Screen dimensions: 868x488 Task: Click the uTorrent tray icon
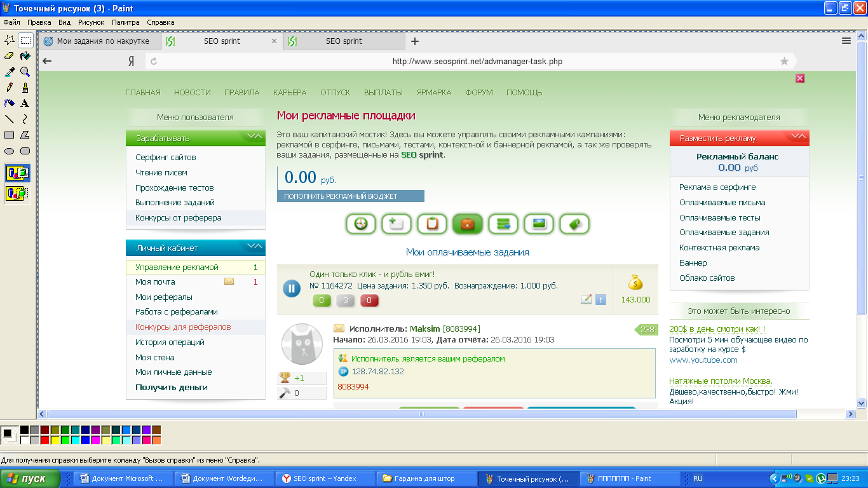tap(820, 478)
